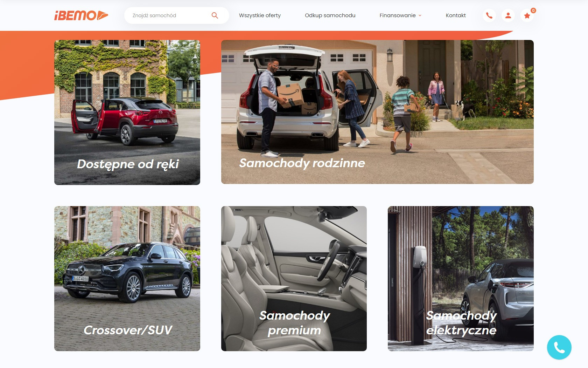Open the Samochody rodzinne category tile
Viewport: 588px width, 368px height.
tap(377, 112)
